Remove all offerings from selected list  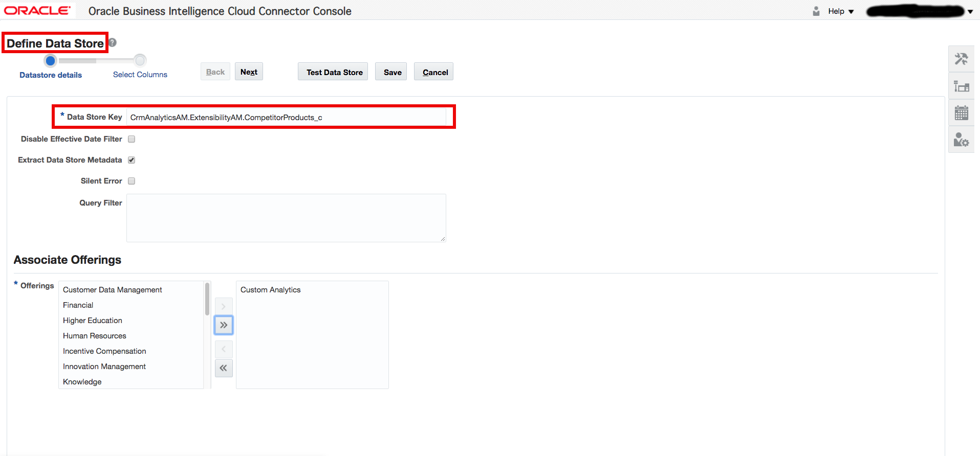click(224, 368)
